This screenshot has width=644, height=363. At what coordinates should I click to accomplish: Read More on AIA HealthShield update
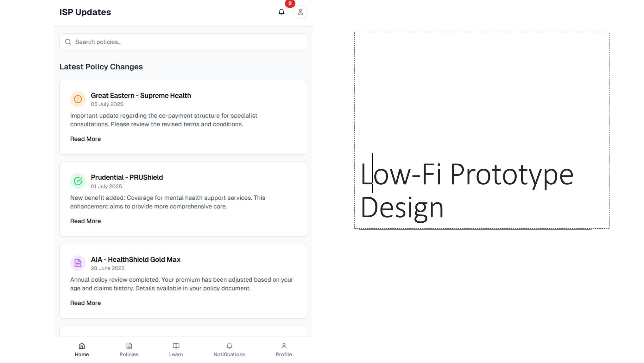tap(85, 303)
